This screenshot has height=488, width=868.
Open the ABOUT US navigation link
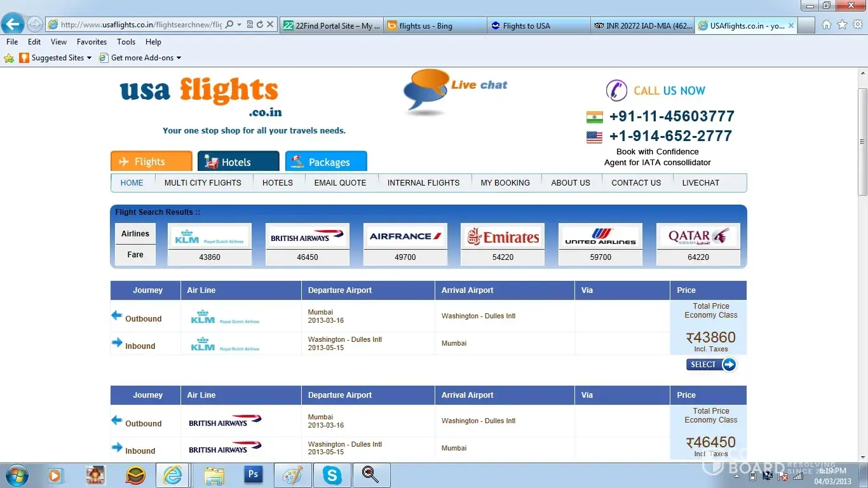571,182
